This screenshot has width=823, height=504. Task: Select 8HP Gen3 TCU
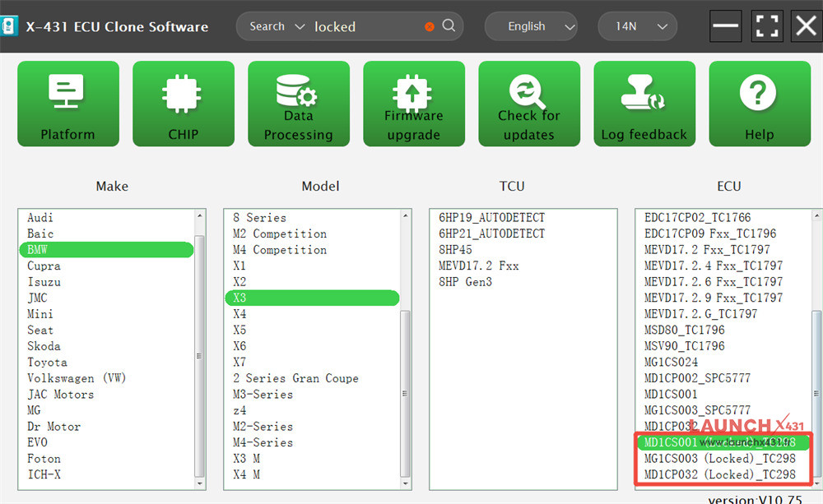[465, 282]
